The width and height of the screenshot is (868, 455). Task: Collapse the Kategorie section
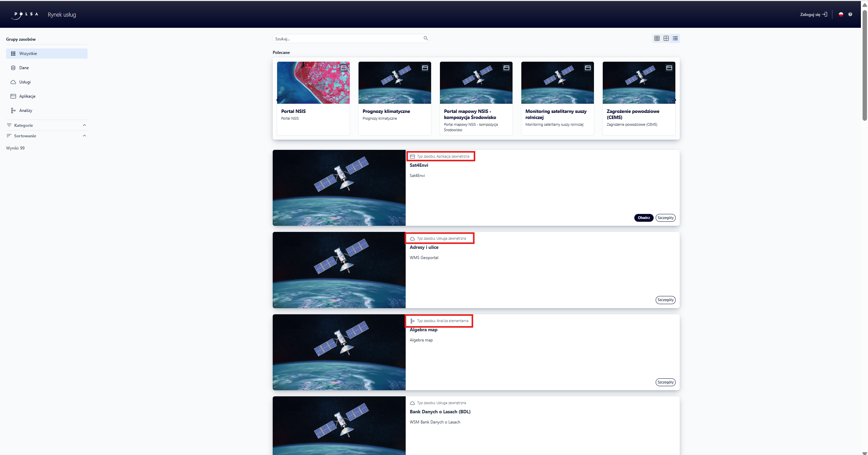[x=84, y=125]
